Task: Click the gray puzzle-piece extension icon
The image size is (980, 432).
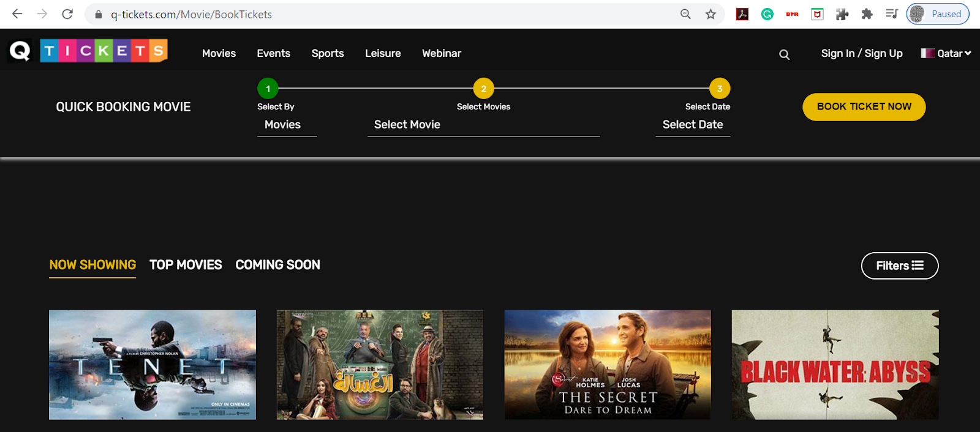Action: pos(842,14)
